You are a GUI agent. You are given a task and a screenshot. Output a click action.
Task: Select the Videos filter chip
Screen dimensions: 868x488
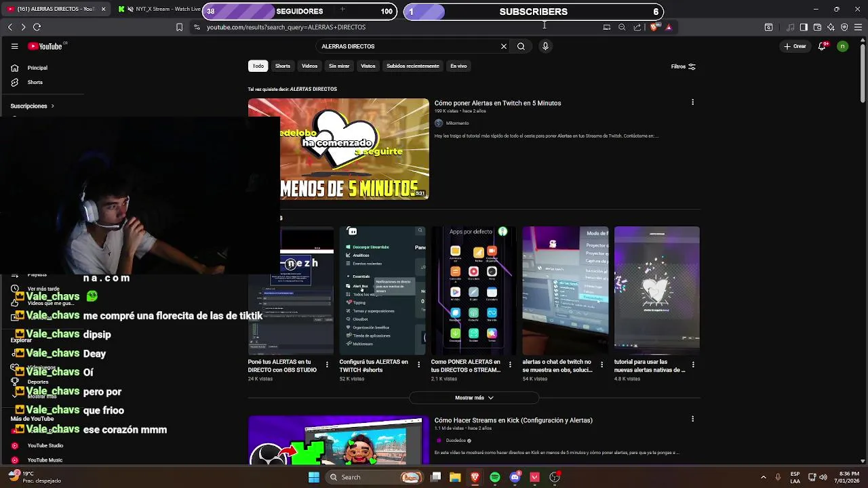point(309,66)
